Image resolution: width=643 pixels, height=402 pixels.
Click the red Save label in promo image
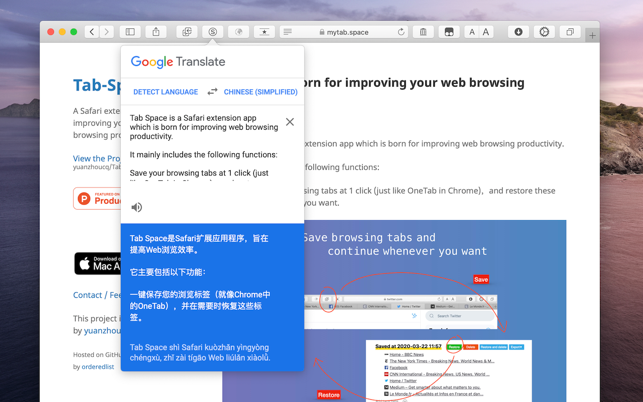coord(481,279)
